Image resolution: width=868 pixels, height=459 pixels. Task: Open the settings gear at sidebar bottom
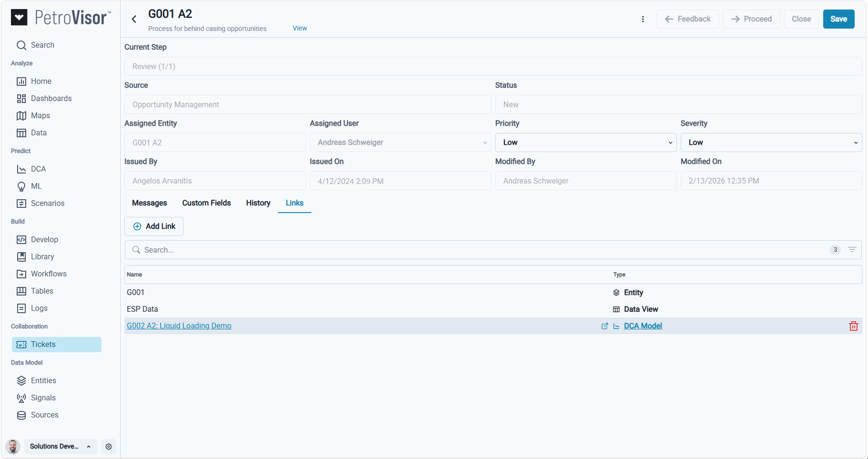point(109,447)
